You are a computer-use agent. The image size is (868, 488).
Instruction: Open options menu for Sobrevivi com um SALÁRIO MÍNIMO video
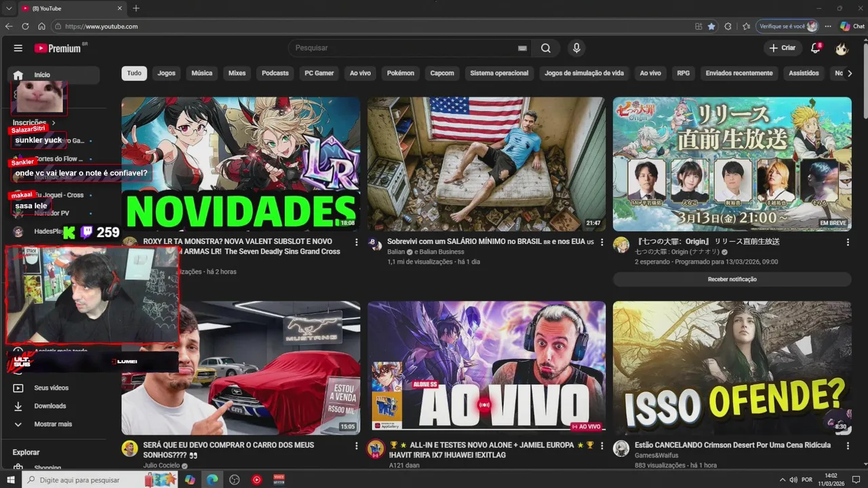[602, 242]
